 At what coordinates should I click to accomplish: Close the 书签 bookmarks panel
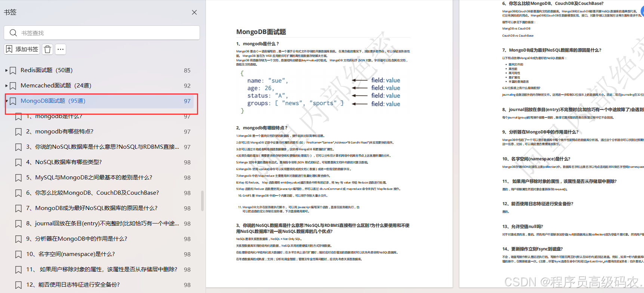click(194, 12)
